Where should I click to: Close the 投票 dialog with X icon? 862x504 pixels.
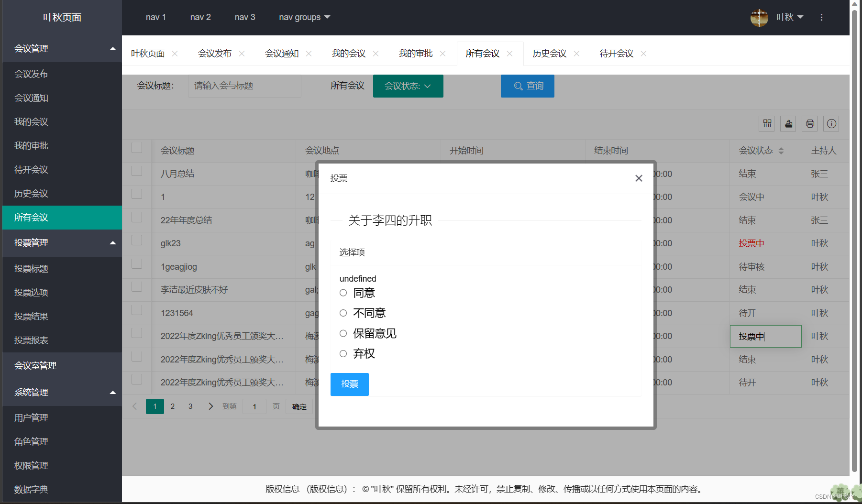639,178
